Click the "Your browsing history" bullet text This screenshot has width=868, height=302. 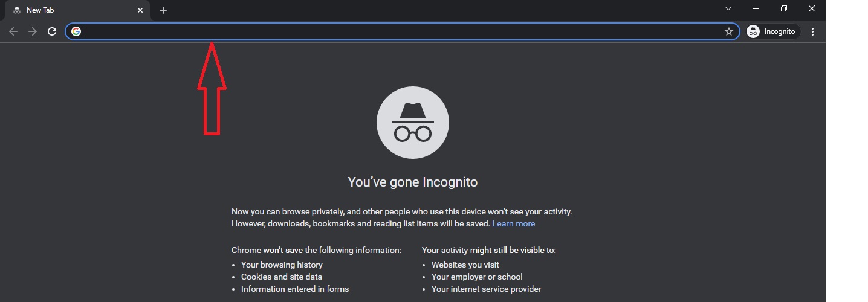pyautogui.click(x=282, y=265)
